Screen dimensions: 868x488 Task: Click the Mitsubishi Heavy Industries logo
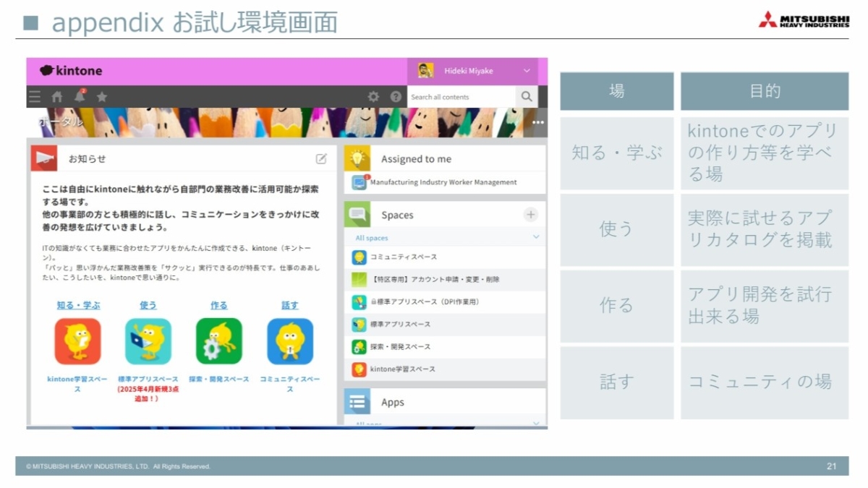[x=804, y=19]
